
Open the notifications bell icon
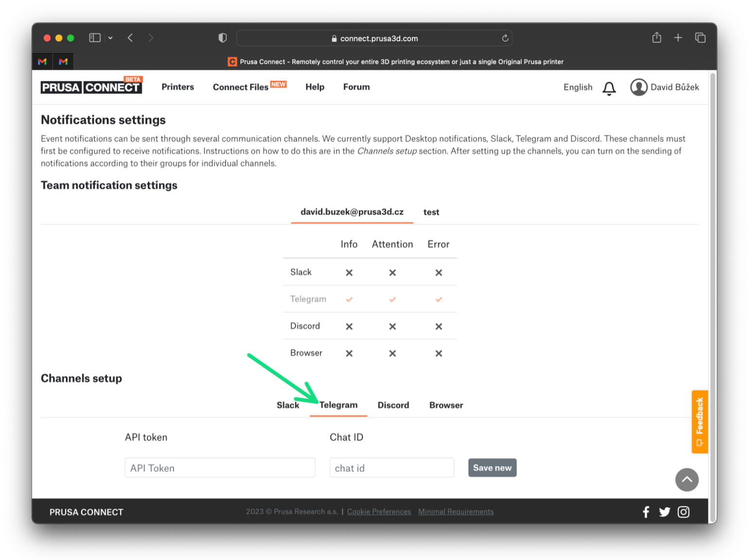[x=609, y=88]
